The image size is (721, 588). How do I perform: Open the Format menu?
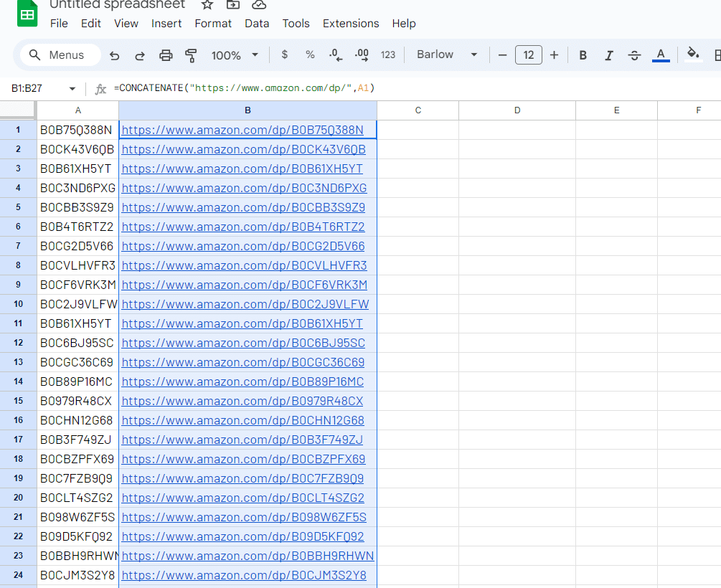click(213, 24)
